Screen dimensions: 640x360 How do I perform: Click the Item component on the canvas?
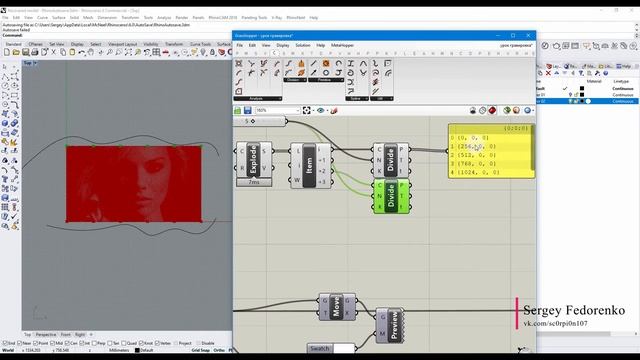tap(310, 166)
